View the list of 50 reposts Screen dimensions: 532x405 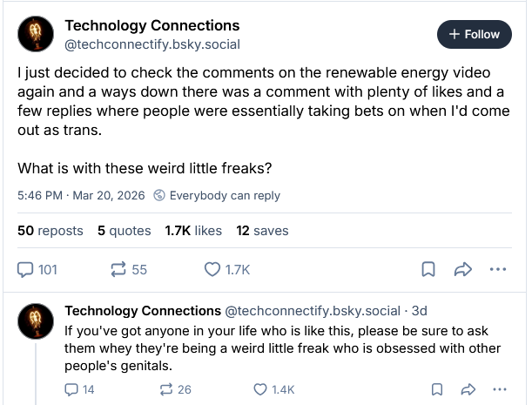[x=51, y=231]
